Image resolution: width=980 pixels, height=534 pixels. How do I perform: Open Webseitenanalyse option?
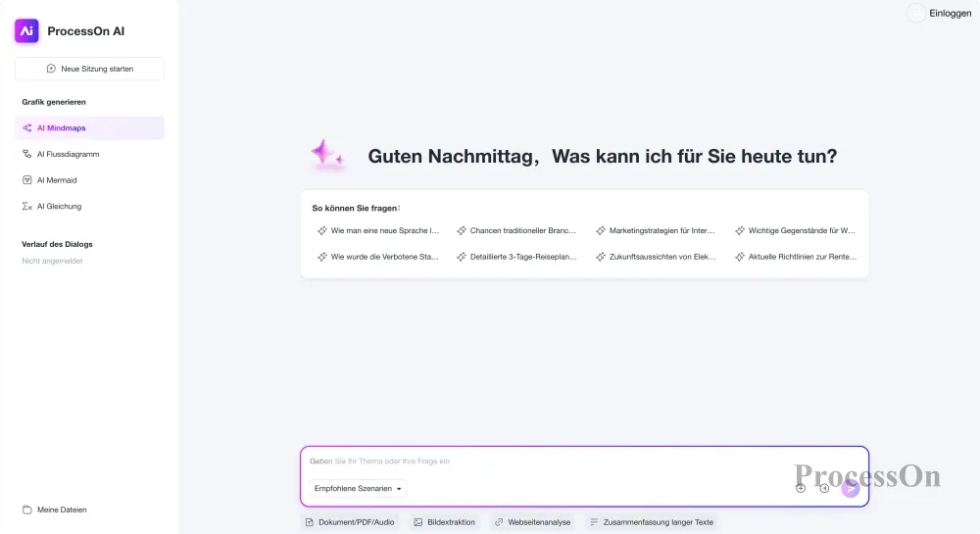[x=532, y=522]
